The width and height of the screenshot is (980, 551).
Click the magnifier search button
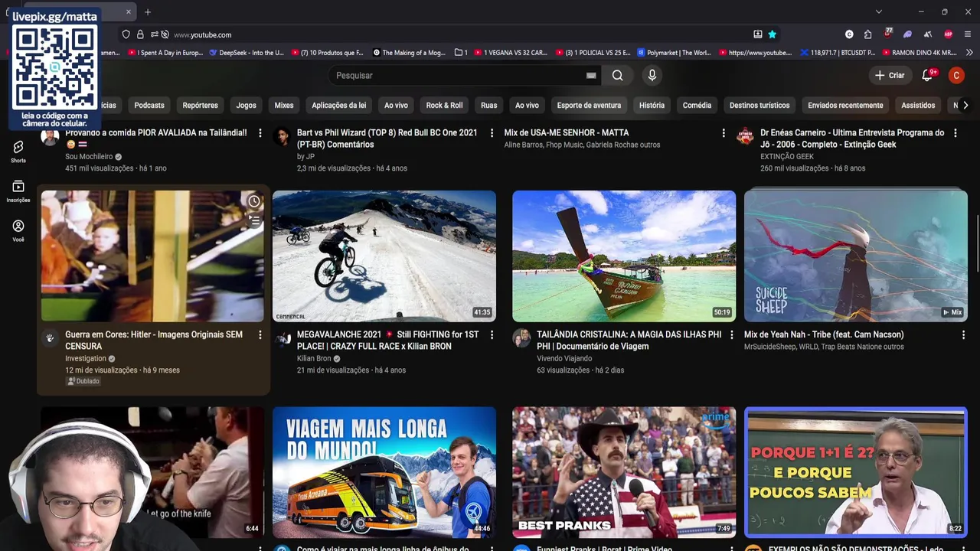tap(617, 75)
